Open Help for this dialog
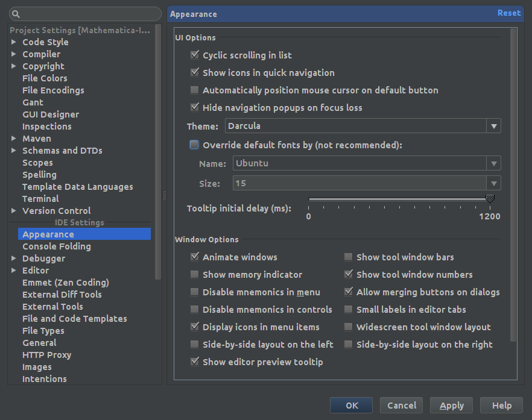 501,406
